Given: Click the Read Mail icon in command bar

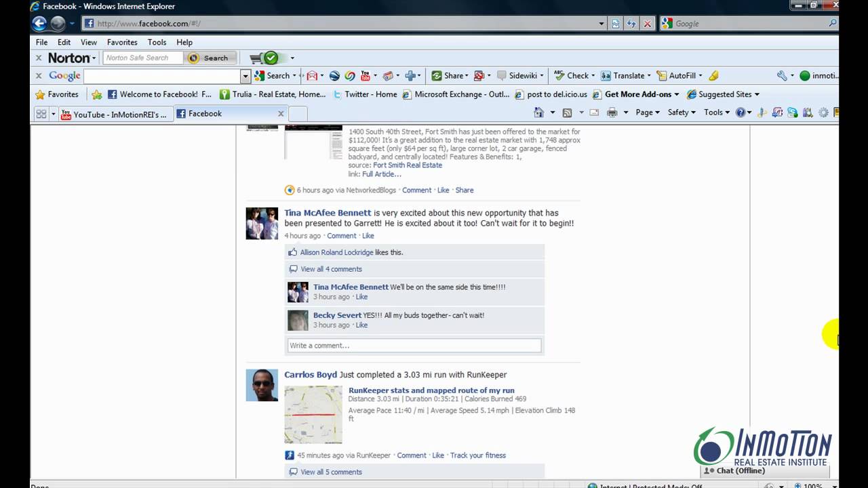Looking at the screenshot, I should click(594, 113).
